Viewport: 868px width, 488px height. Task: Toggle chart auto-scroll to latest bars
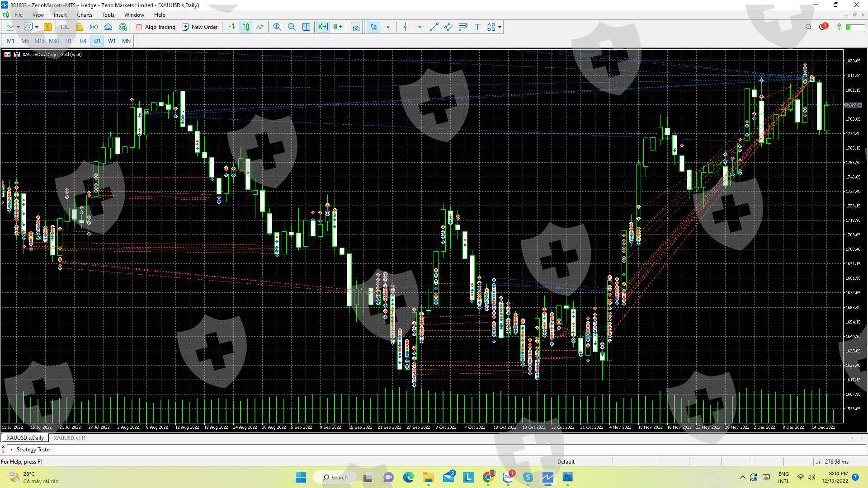pyautogui.click(x=323, y=27)
